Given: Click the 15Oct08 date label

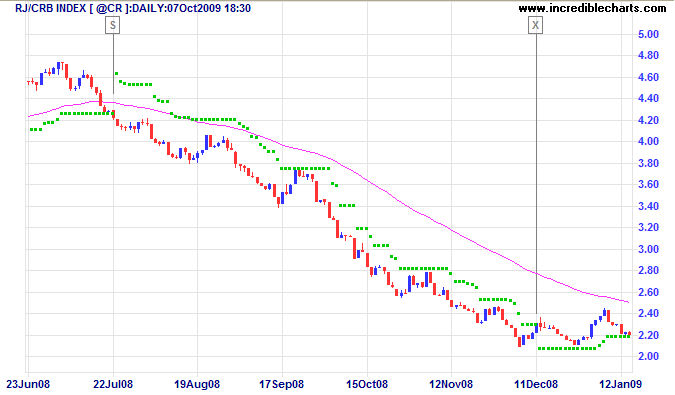Looking at the screenshot, I should [367, 384].
